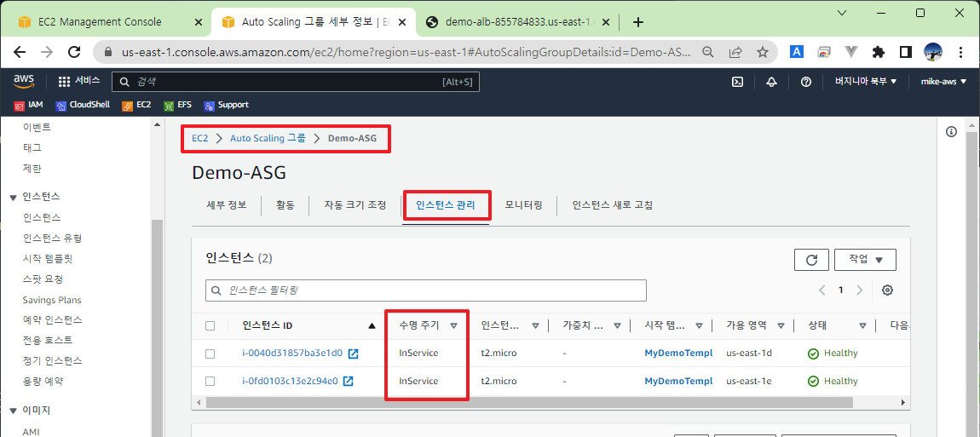Open i-0fd0103c13e2c94e0 external link icon
Screen dimensions: 980x437
349,381
